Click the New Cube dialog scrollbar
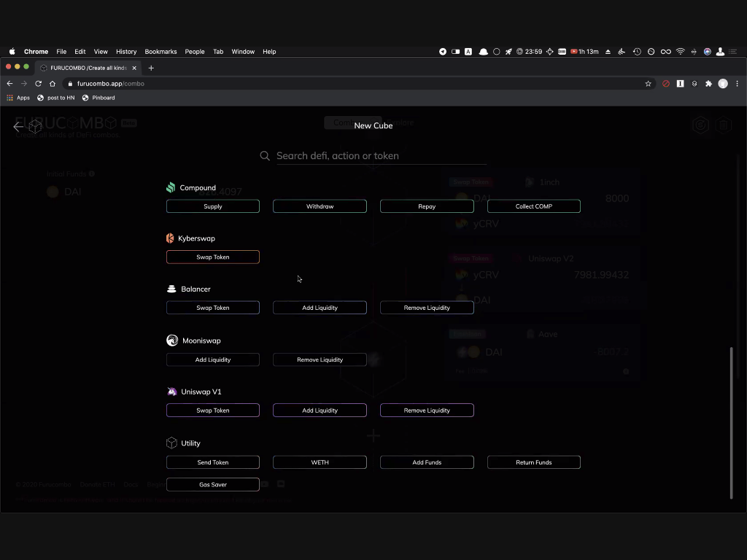The width and height of the screenshot is (747, 560). pyautogui.click(x=731, y=423)
